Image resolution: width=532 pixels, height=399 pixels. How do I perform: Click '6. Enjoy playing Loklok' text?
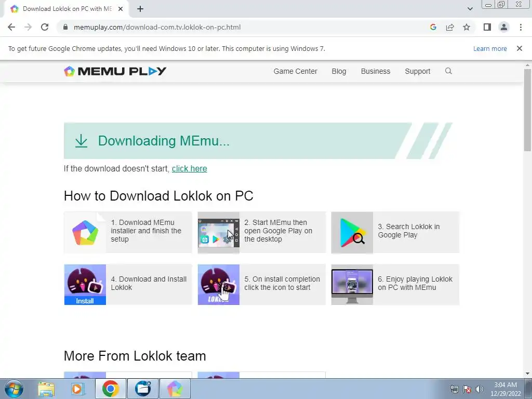(415, 283)
